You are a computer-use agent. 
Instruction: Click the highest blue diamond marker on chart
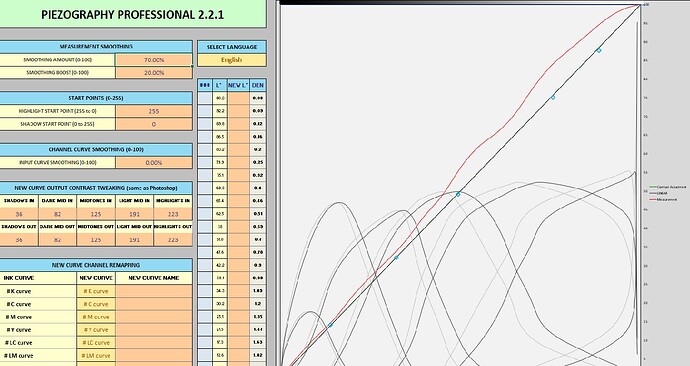tap(598, 50)
